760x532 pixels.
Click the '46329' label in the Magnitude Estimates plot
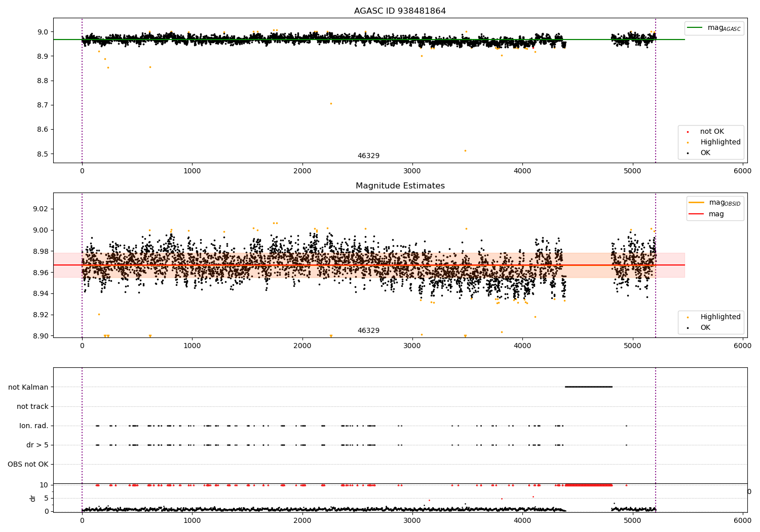[x=368, y=331]
